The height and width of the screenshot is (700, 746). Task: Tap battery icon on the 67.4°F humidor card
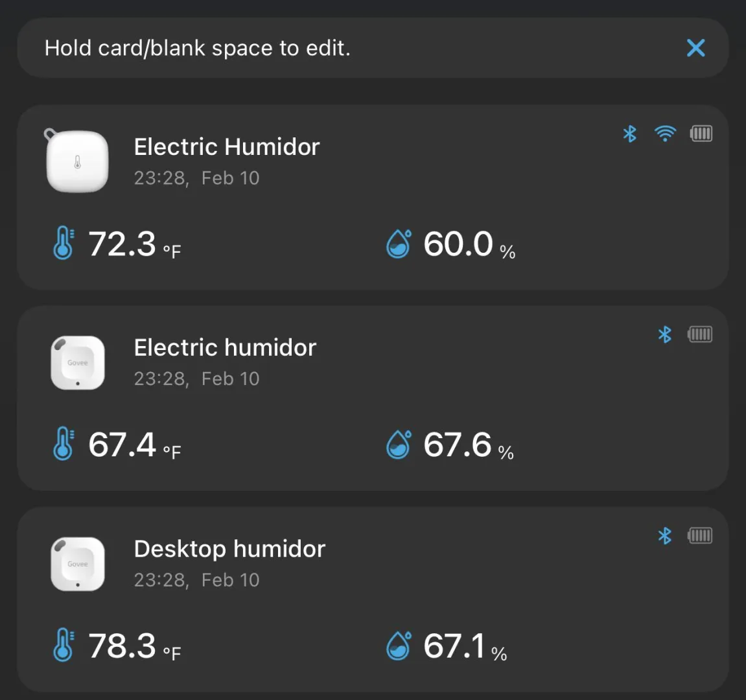[x=700, y=334]
